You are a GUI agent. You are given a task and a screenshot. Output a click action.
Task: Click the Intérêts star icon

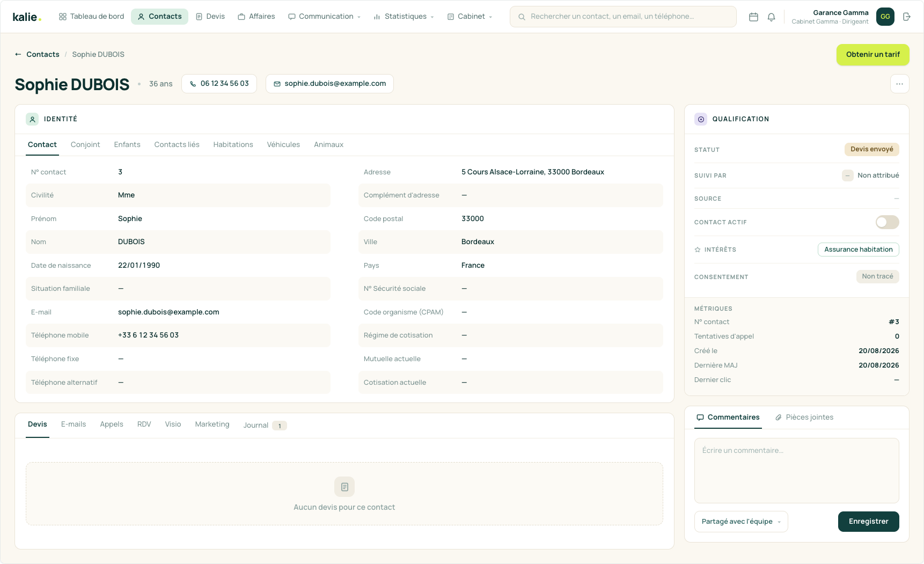tap(698, 250)
